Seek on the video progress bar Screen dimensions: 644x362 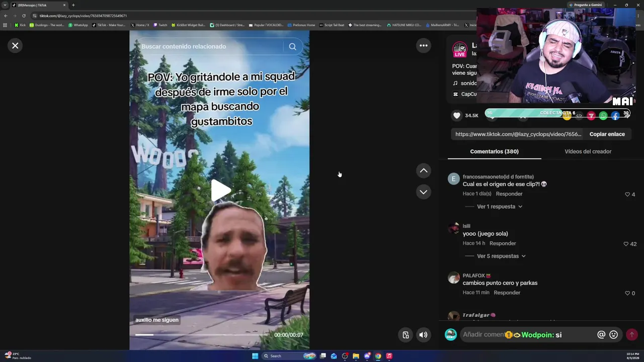point(202,335)
